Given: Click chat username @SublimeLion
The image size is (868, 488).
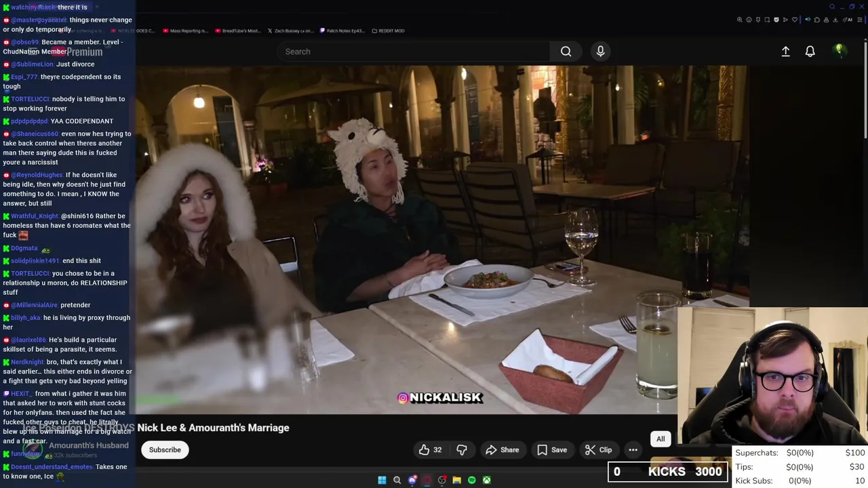Looking at the screenshot, I should tap(32, 64).
